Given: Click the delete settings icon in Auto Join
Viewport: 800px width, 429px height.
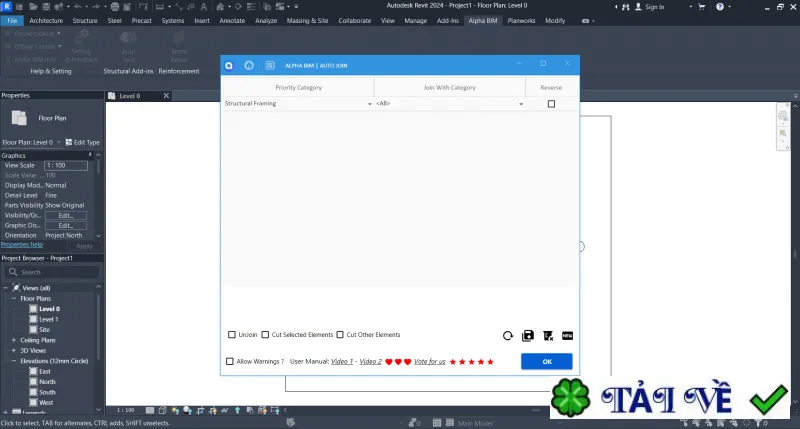Looking at the screenshot, I should [548, 336].
